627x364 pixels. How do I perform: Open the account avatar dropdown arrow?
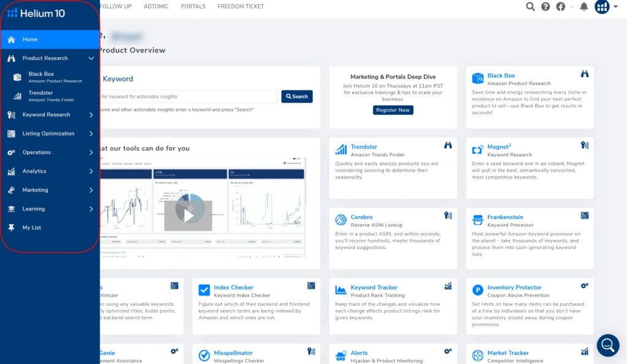point(616,6)
